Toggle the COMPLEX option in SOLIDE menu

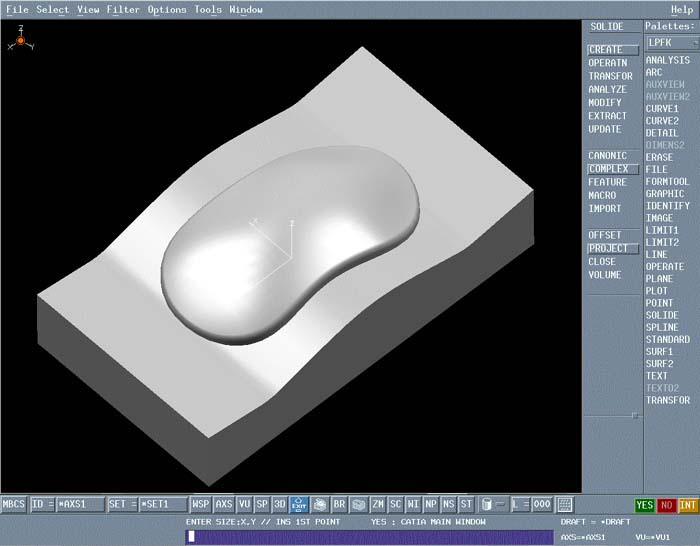(608, 169)
